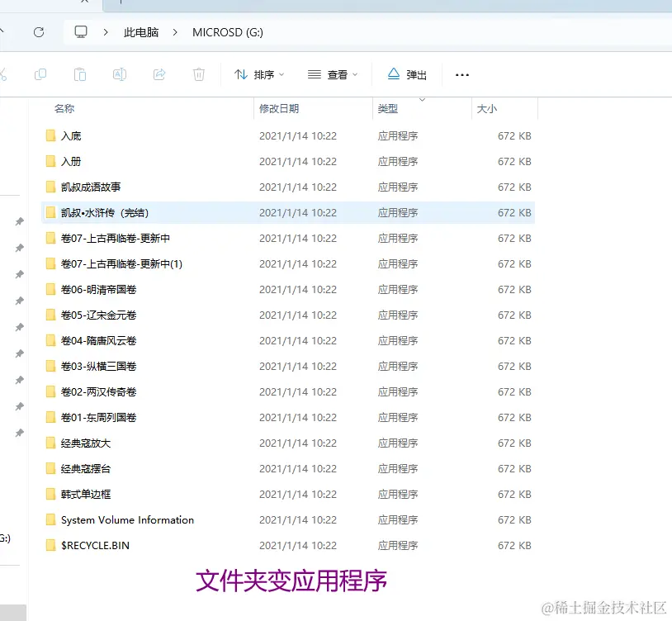This screenshot has width=672, height=621.
Task: Select the 卷05-辽宋金元卷 folder icon
Action: click(x=50, y=315)
